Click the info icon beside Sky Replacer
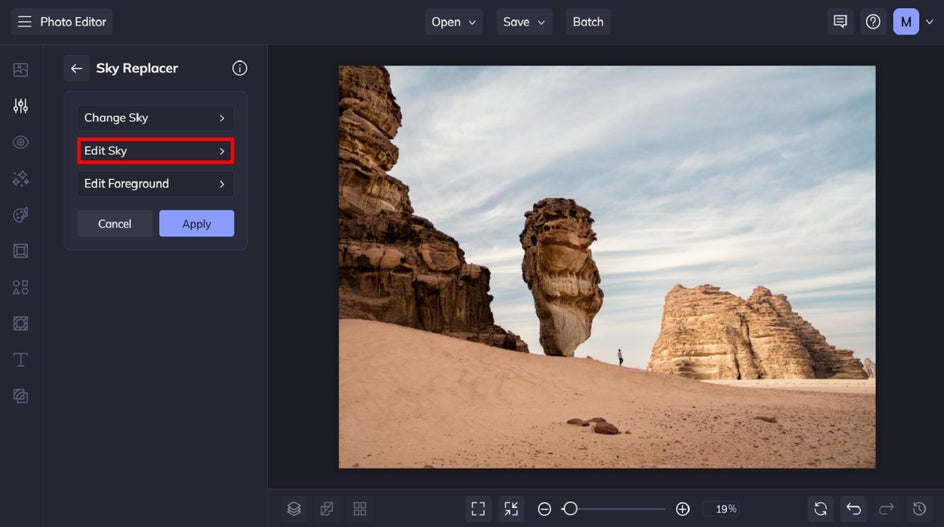The height and width of the screenshot is (527, 944). [x=239, y=68]
